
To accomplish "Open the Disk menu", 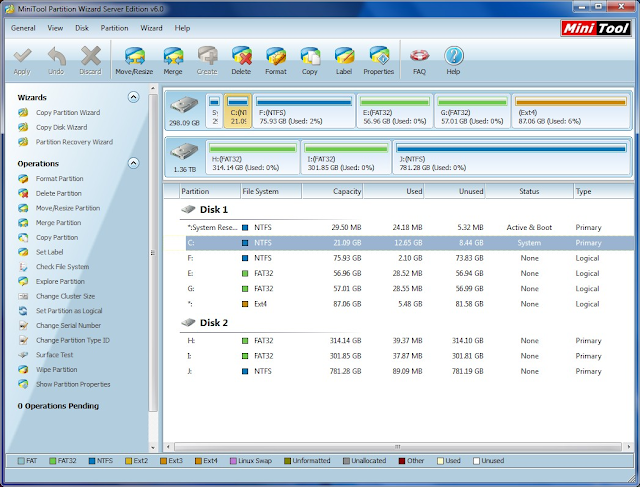I will [x=82, y=28].
